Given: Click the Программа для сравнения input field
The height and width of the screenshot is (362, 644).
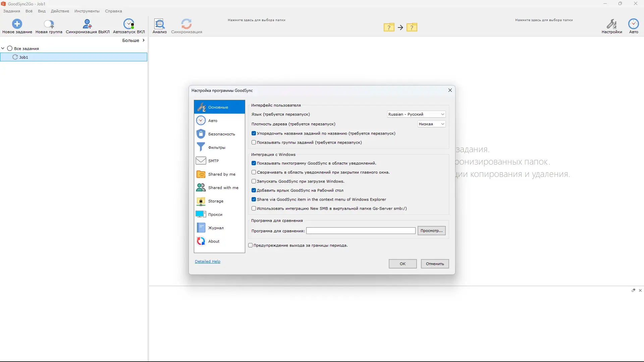Looking at the screenshot, I should (x=361, y=231).
